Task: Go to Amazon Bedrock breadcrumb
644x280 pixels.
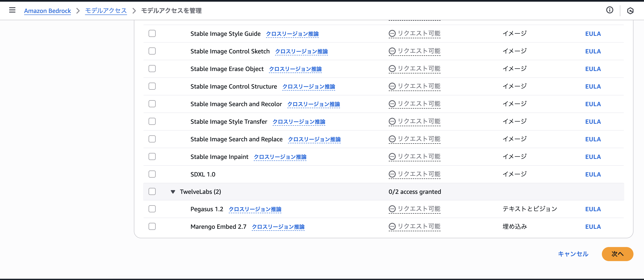Action: pyautogui.click(x=47, y=11)
